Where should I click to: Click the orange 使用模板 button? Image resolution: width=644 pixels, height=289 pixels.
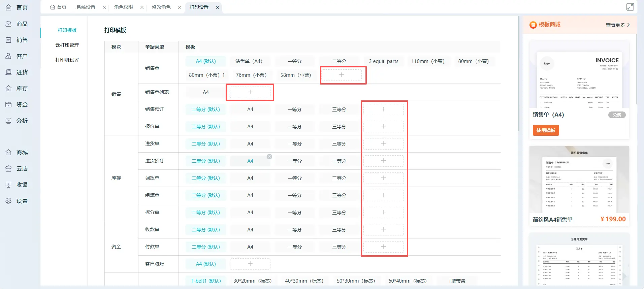point(546,130)
